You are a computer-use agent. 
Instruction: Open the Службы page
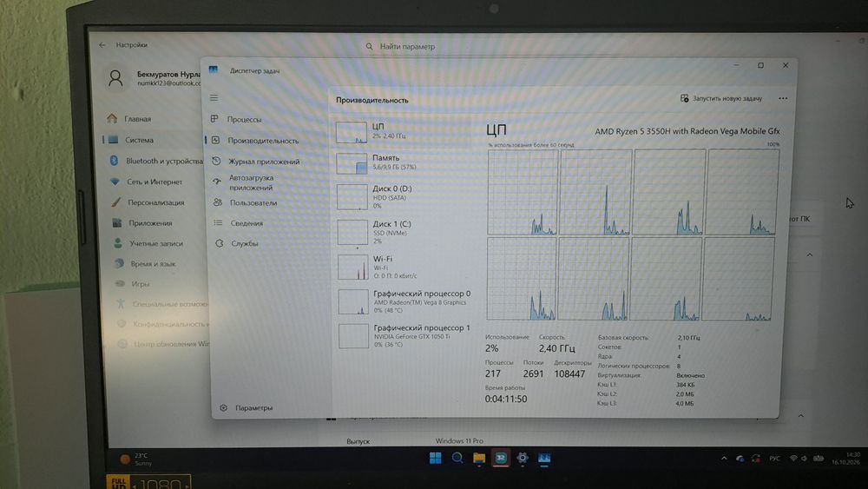(x=244, y=243)
